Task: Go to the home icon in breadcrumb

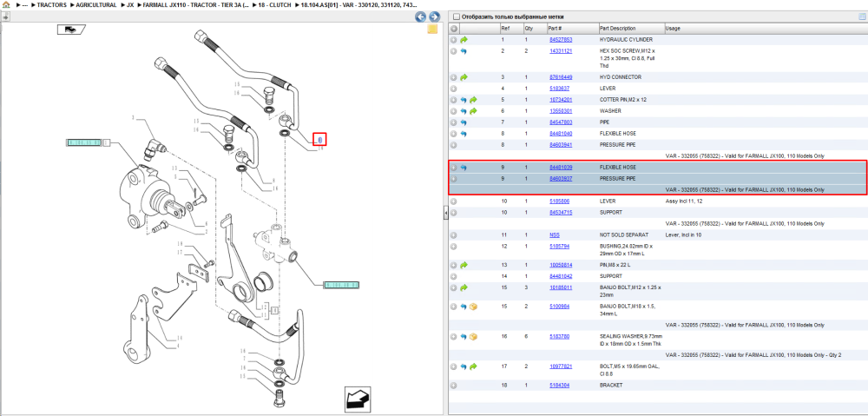Action: pos(7,4)
